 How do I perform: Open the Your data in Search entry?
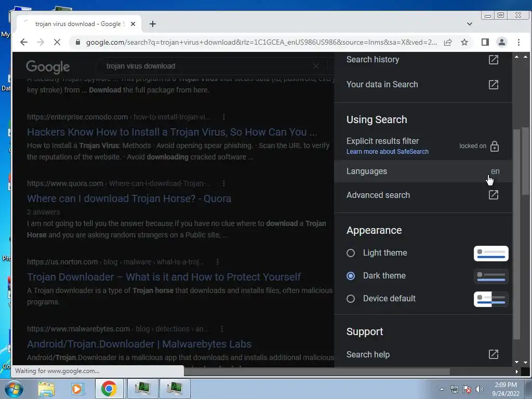point(423,85)
